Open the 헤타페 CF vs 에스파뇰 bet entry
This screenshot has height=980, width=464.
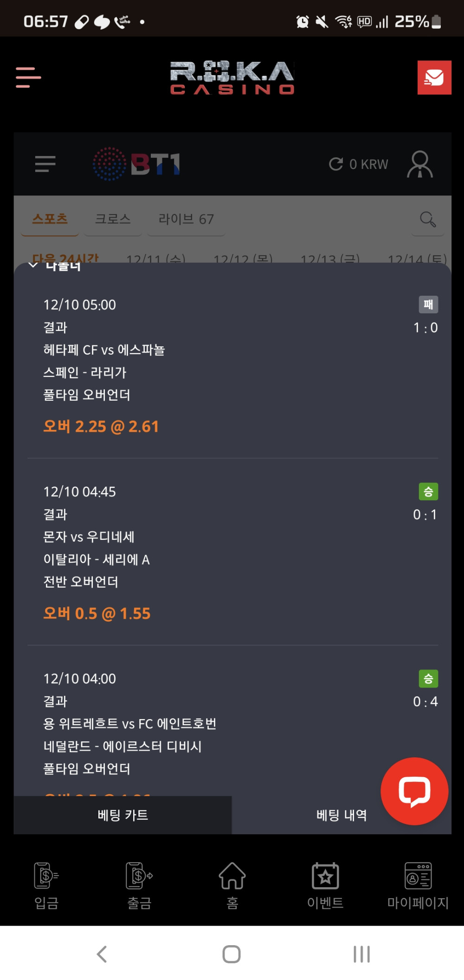click(104, 350)
